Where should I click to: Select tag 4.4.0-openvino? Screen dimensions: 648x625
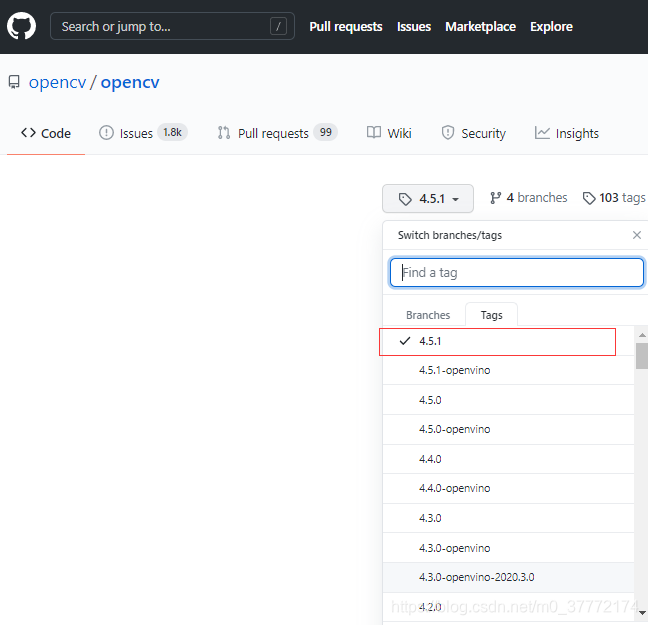tap(508, 488)
